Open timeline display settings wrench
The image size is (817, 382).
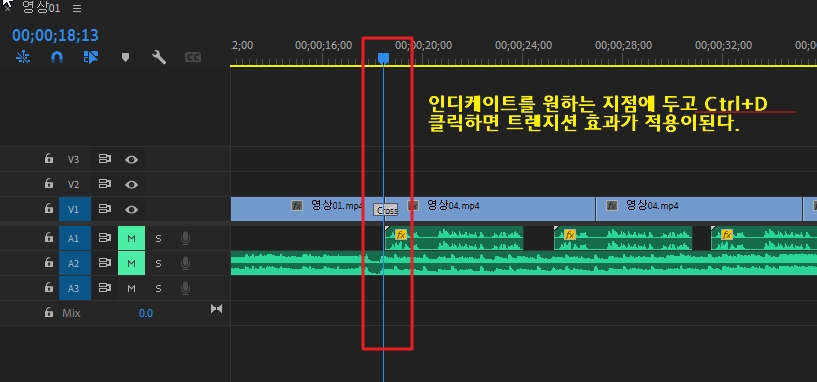(159, 57)
